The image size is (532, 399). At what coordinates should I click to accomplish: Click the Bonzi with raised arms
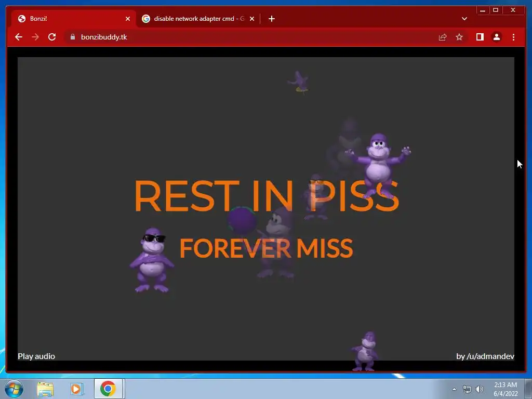point(378,166)
